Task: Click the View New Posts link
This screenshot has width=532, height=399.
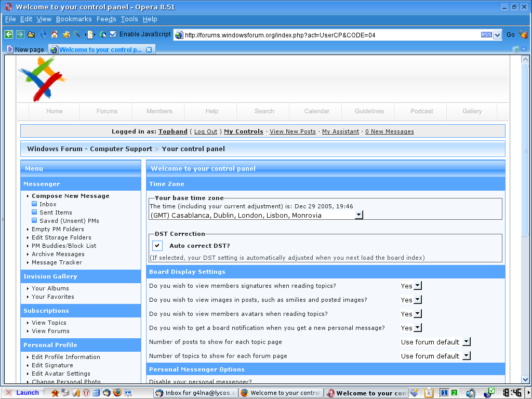Action: pyautogui.click(x=292, y=131)
